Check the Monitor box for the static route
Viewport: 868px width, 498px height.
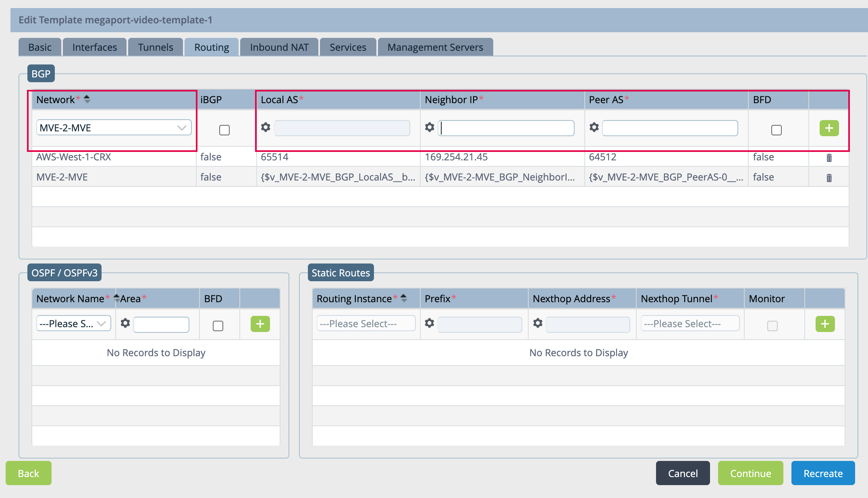[772, 326]
